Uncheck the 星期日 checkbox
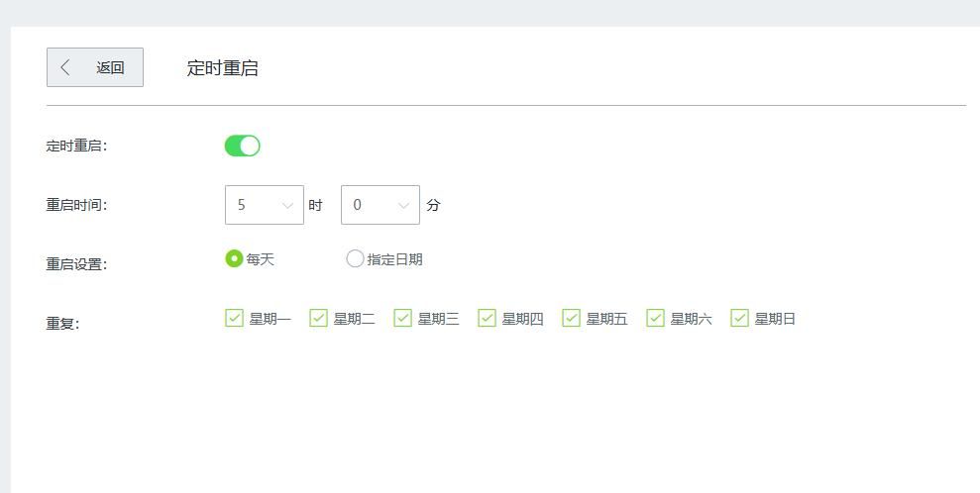 click(739, 318)
